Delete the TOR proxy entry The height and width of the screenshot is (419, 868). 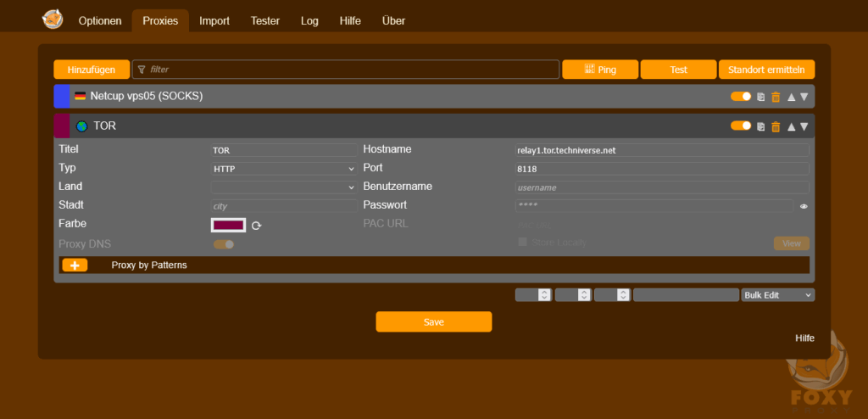click(776, 126)
